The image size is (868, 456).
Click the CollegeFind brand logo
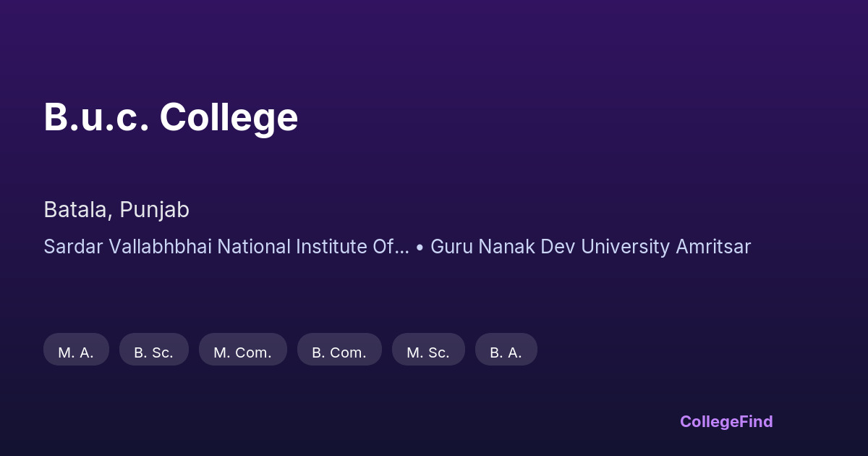(x=726, y=421)
